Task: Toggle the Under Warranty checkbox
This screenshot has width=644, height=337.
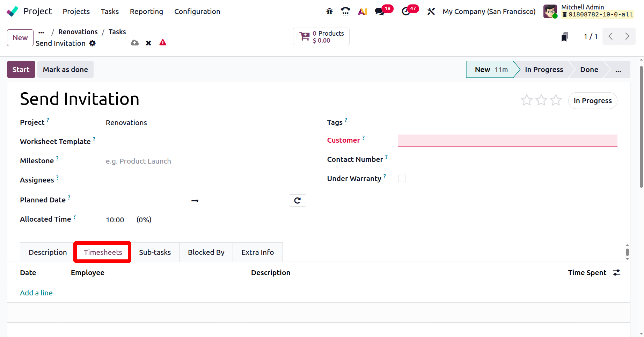Action: pos(402,179)
